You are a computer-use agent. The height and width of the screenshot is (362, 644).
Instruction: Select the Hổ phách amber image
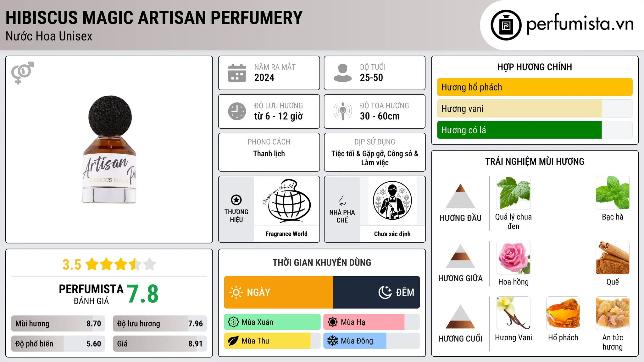(563, 313)
